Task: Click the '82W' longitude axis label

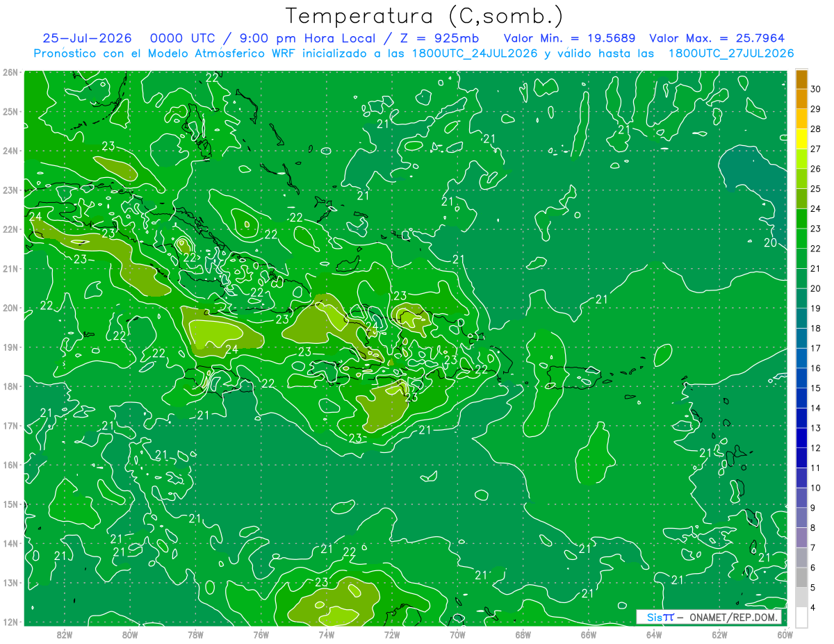Action: click(x=64, y=634)
